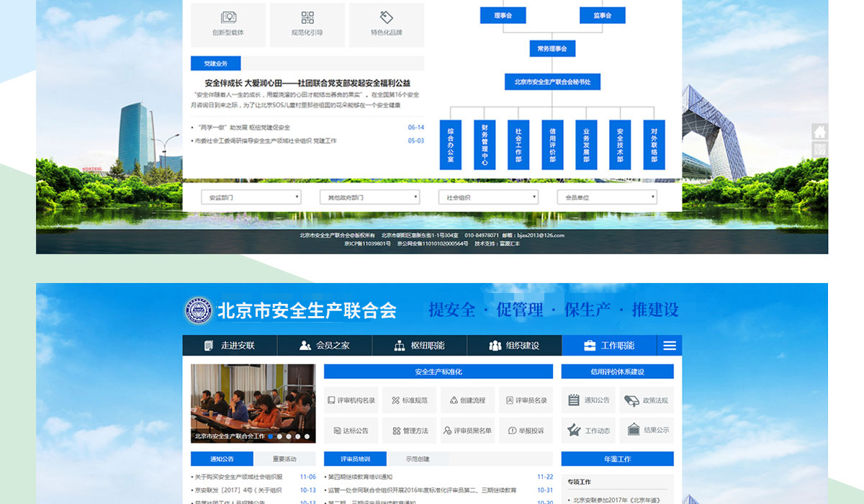Click the 常务理事会 org chart box
864x504 pixels.
[552, 49]
